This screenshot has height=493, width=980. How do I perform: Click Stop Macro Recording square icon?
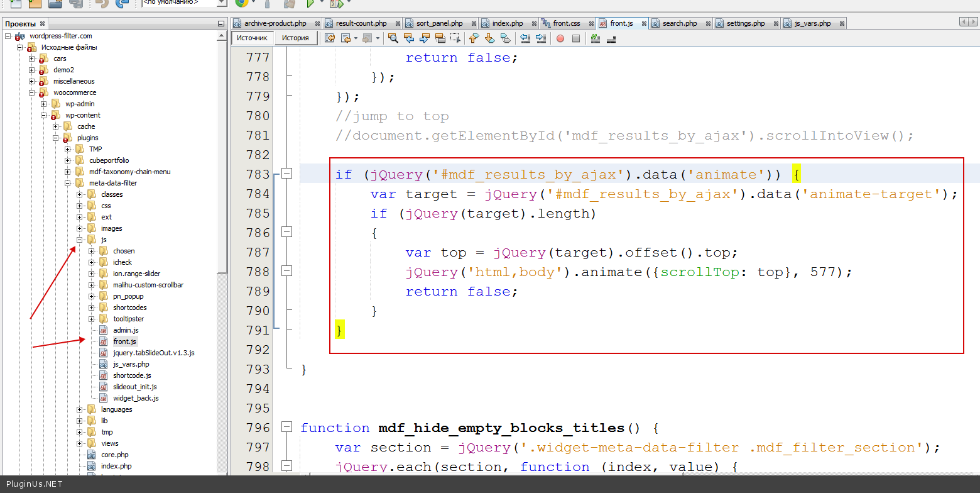pyautogui.click(x=575, y=38)
